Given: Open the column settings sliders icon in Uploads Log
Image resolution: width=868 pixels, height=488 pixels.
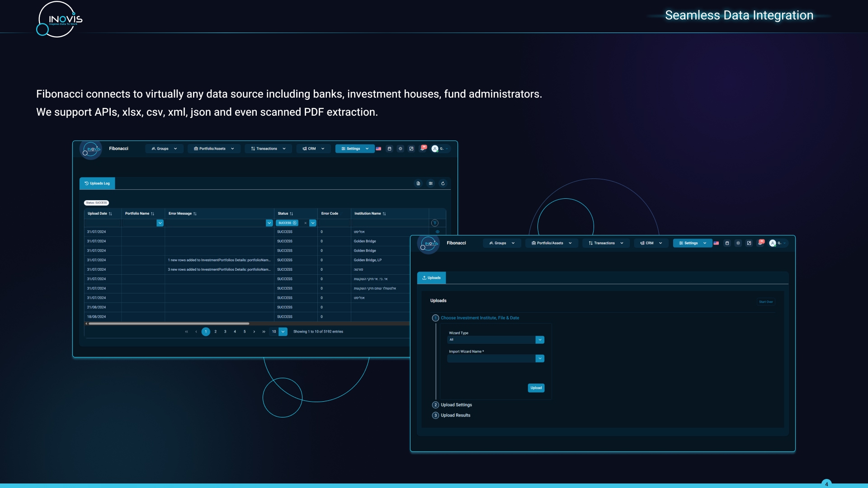Looking at the screenshot, I should point(431,183).
